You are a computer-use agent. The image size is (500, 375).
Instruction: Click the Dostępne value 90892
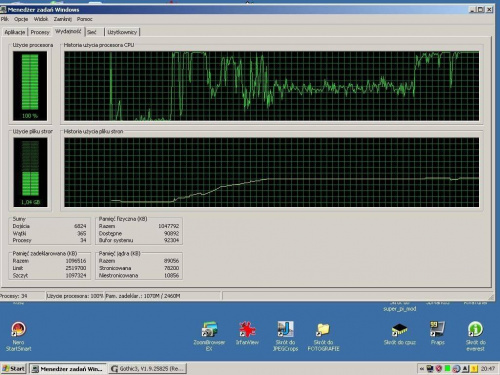pyautogui.click(x=171, y=233)
